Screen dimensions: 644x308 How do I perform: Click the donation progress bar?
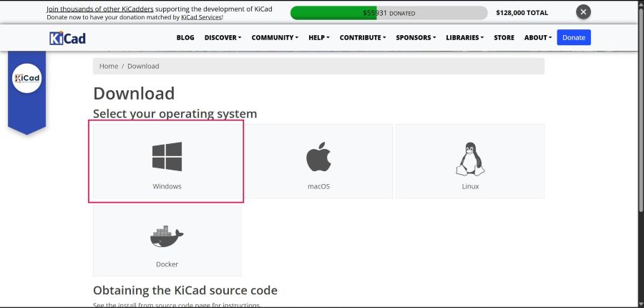pyautogui.click(x=389, y=13)
